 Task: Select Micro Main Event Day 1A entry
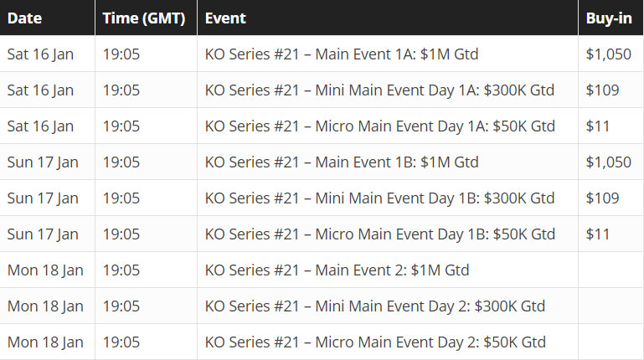(x=322, y=126)
